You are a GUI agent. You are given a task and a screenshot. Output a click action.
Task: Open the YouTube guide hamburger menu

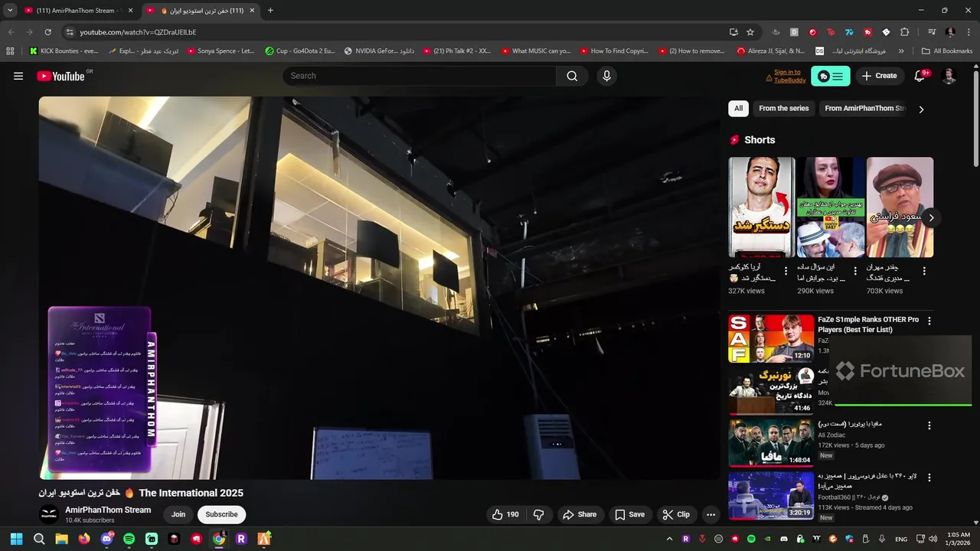[x=18, y=76]
